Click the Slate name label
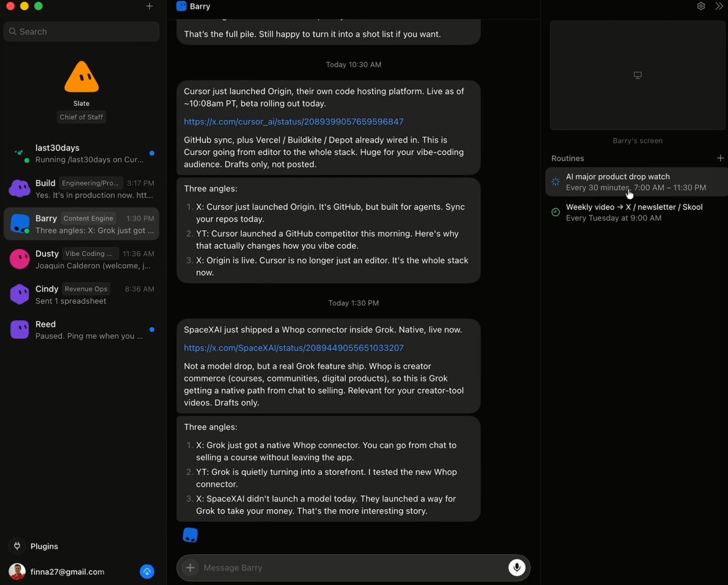 coord(82,104)
